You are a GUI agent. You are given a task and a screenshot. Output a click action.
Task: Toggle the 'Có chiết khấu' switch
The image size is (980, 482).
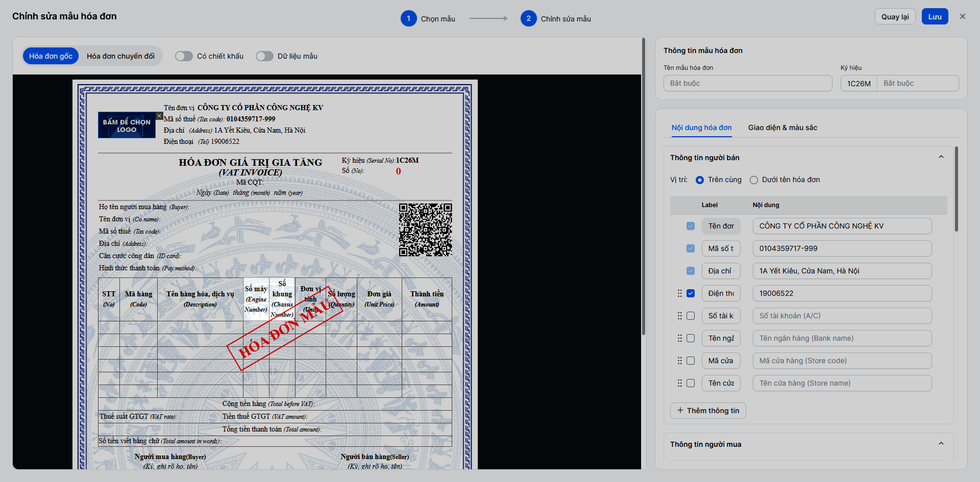[184, 56]
